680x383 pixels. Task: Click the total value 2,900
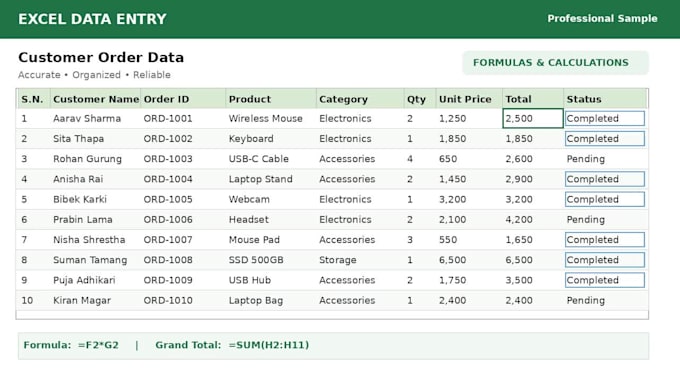tap(519, 179)
